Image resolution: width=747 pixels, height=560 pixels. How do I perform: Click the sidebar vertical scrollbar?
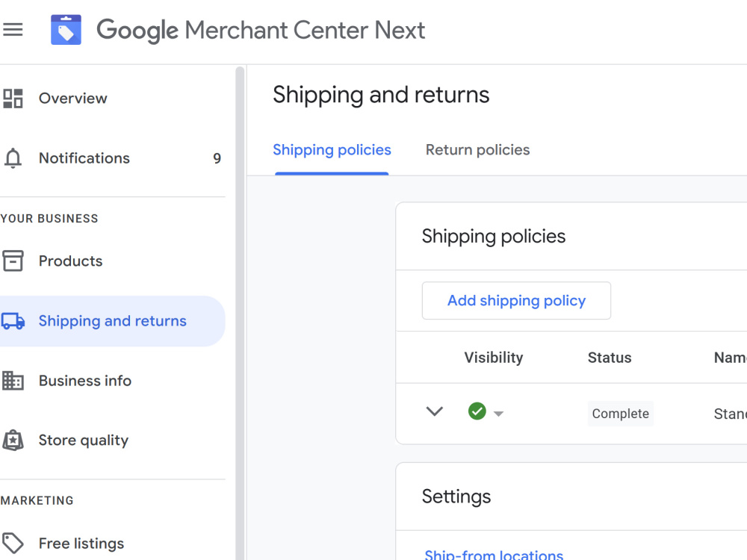[x=240, y=313]
